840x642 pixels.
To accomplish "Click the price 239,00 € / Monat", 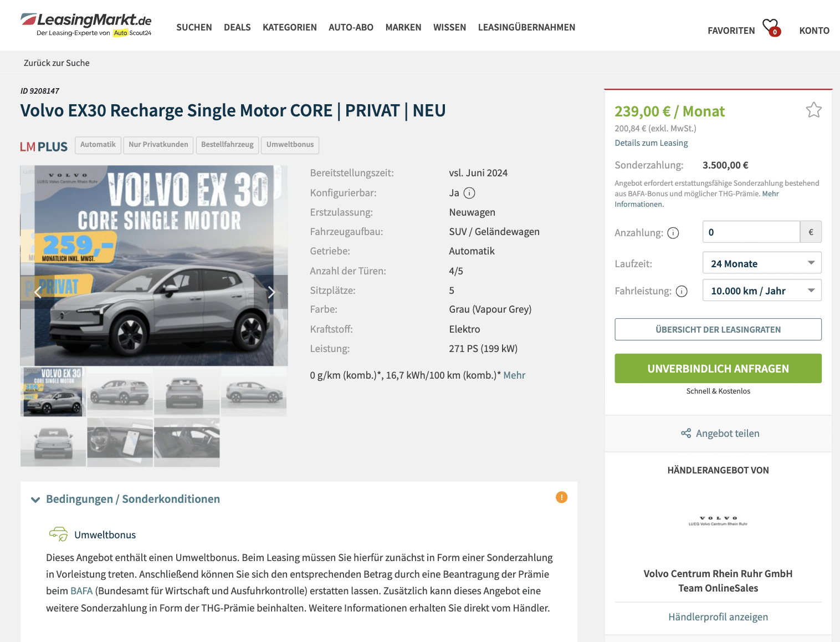I will 669,111.
